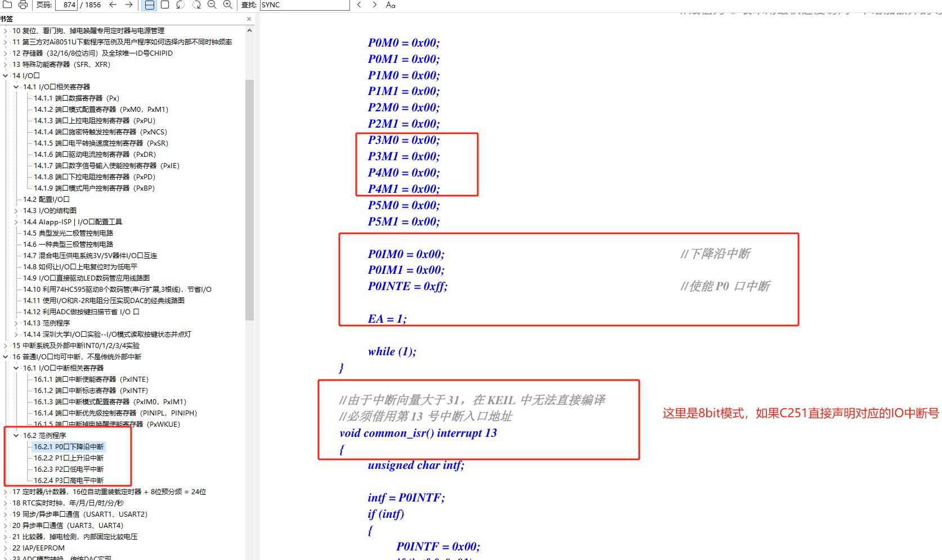
Task: Expand chapter 12 存储器 bookmark
Action: point(6,53)
